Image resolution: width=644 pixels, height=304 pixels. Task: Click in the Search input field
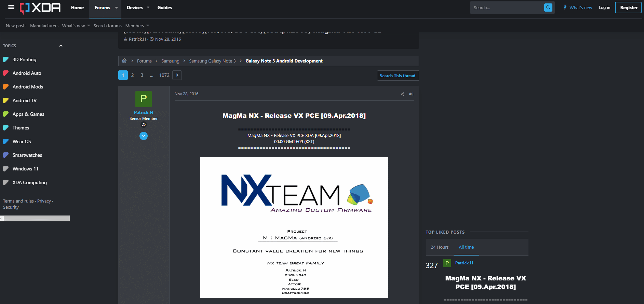[x=507, y=8]
